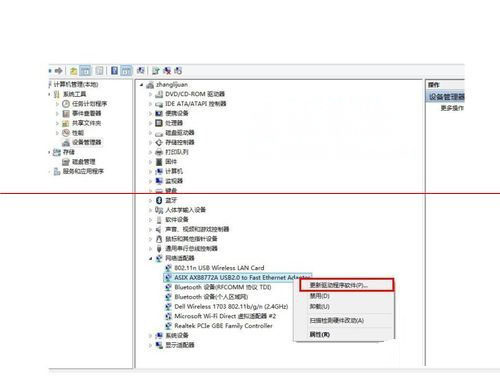Click the 固件 firmware icon
Image resolution: width=500 pixels, height=386 pixels.
(159, 162)
